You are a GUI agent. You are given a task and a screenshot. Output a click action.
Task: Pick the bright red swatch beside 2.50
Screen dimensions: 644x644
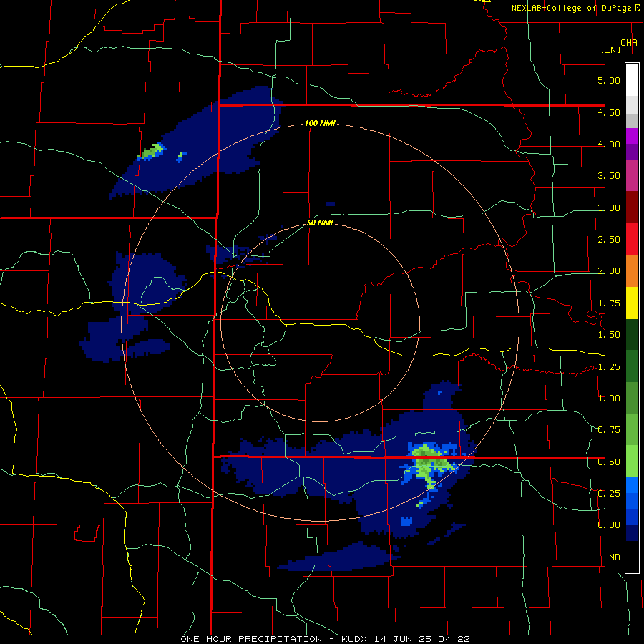[x=632, y=239]
